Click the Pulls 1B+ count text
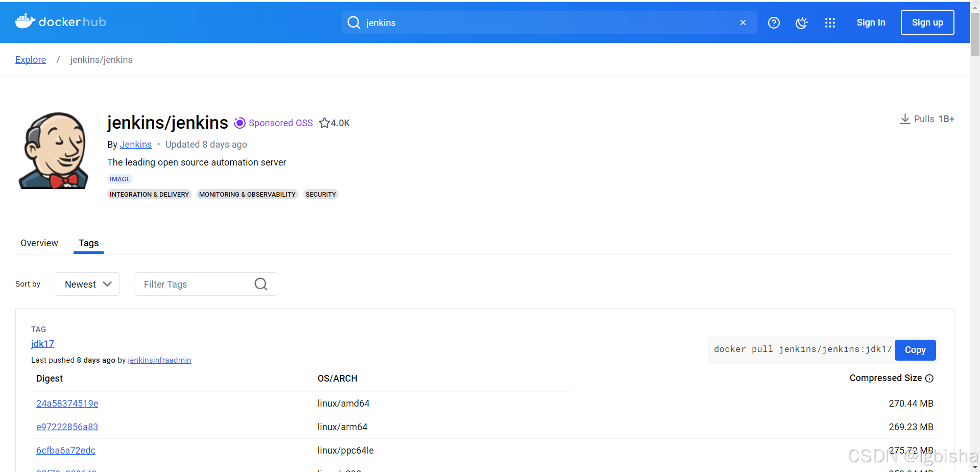980x472 pixels. 934,119
